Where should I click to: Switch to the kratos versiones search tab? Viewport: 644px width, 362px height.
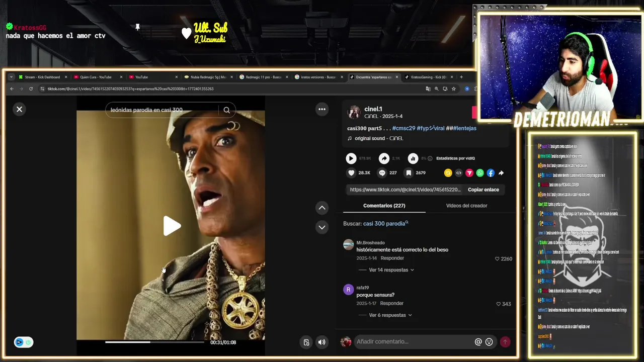(319, 77)
